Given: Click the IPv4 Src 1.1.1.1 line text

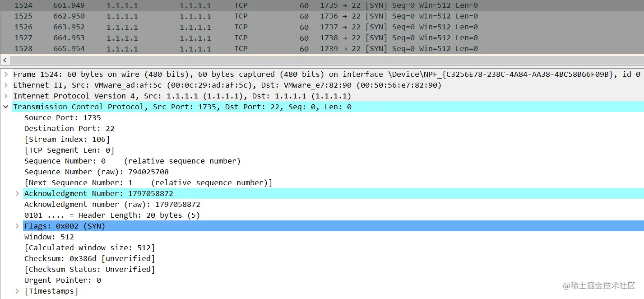Looking at the screenshot, I should click(x=182, y=96).
